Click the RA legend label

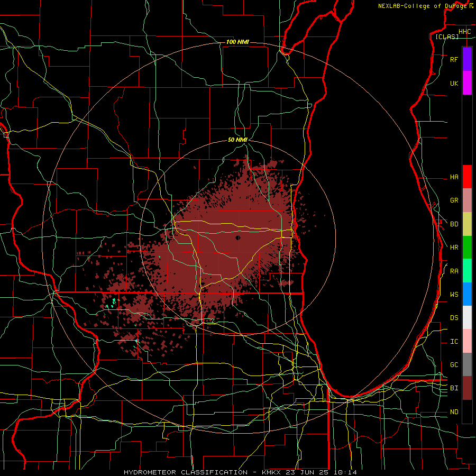(454, 271)
